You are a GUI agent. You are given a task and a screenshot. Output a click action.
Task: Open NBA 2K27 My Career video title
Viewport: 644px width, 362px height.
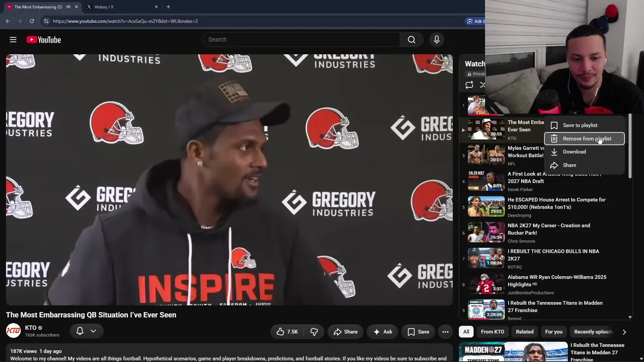click(549, 229)
